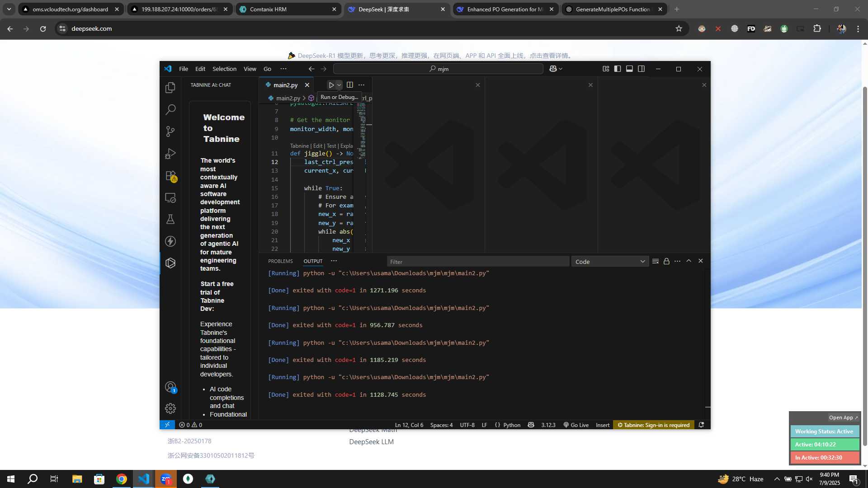Viewport: 868px width, 488px height.
Task: Bookmark deepseek.com with star icon
Action: click(679, 28)
